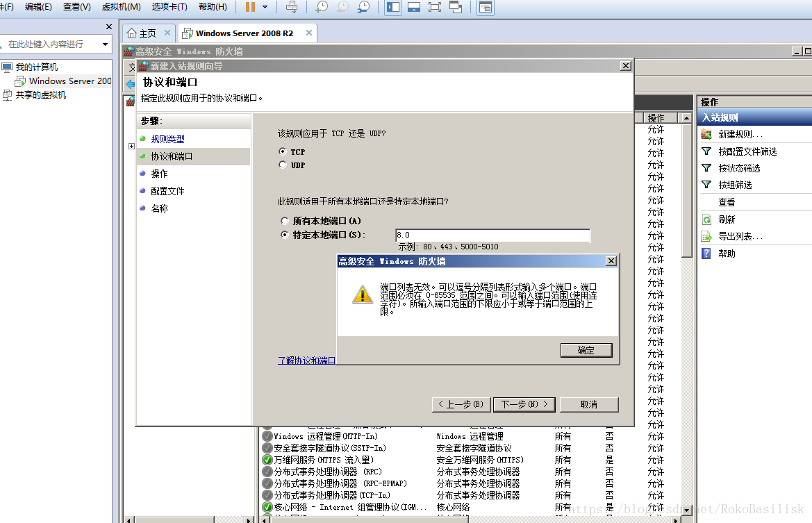This screenshot has height=523, width=812.
Task: Click the port number input field
Action: click(492, 235)
